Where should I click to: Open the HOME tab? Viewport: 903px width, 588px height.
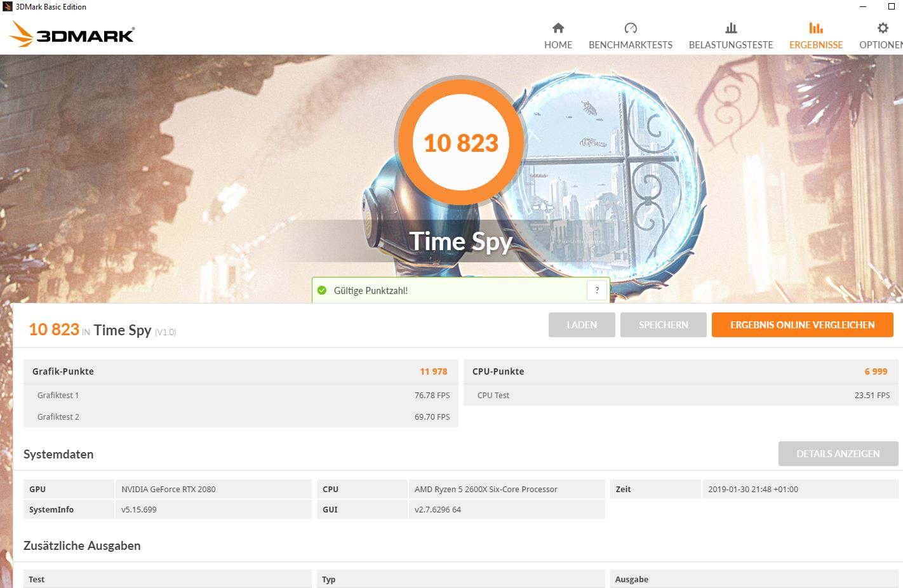click(558, 36)
